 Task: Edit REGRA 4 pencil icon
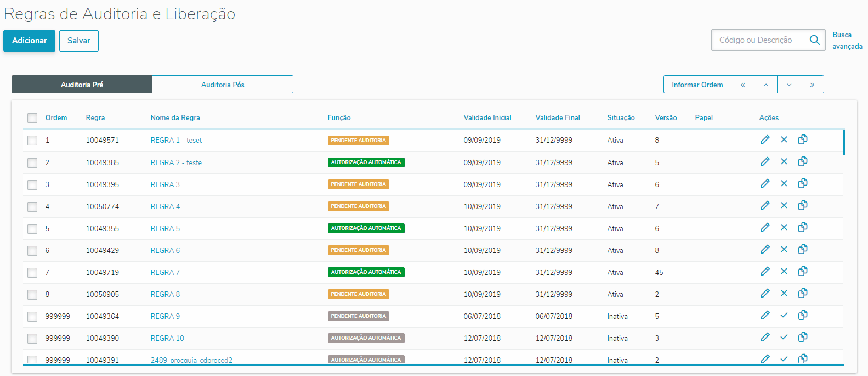click(x=765, y=205)
